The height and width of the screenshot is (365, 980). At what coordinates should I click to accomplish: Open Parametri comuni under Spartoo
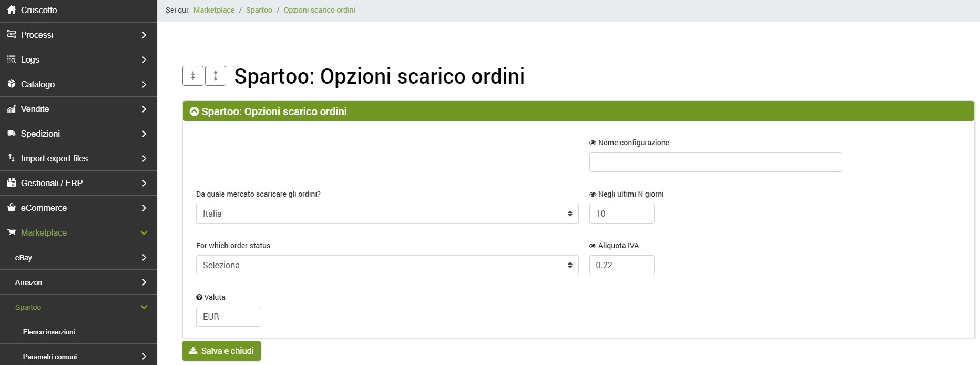(78, 356)
